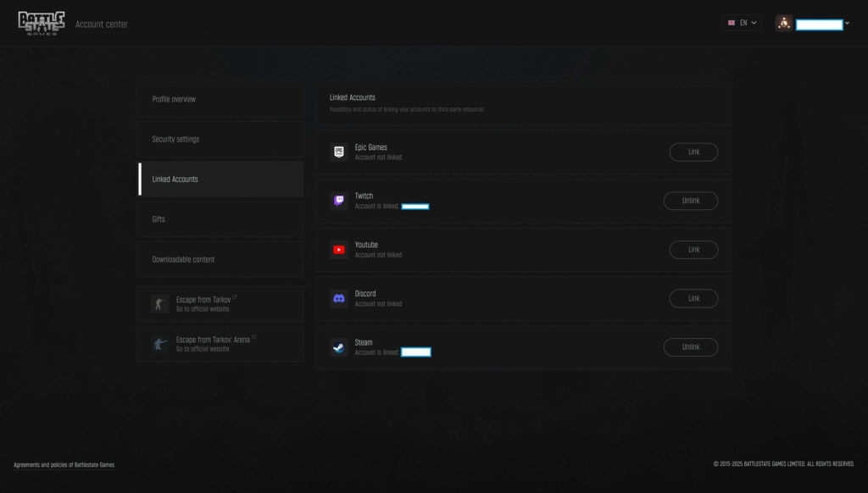Click the Youtube icon
The width and height of the screenshot is (868, 493).
[339, 250]
